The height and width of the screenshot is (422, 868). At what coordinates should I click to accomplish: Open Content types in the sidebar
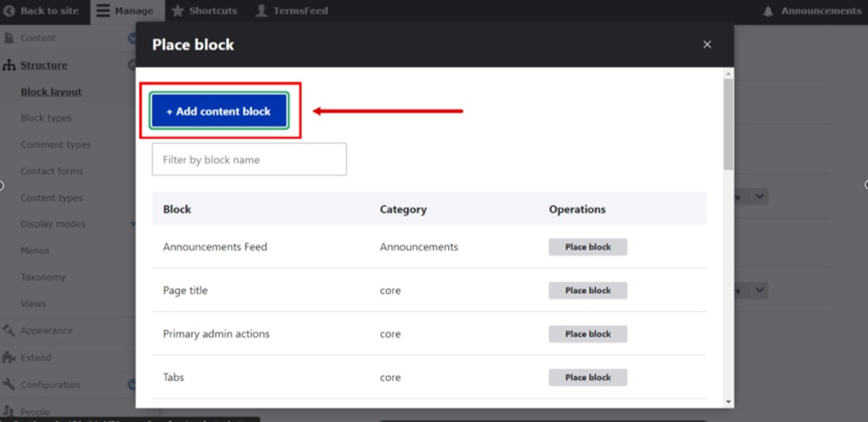[51, 198]
